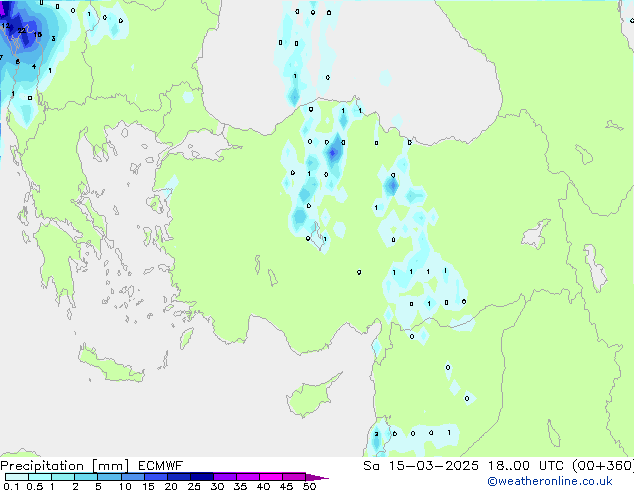Click the "22" precipitation value on the map
This screenshot has width=634, height=490.
point(22,30)
